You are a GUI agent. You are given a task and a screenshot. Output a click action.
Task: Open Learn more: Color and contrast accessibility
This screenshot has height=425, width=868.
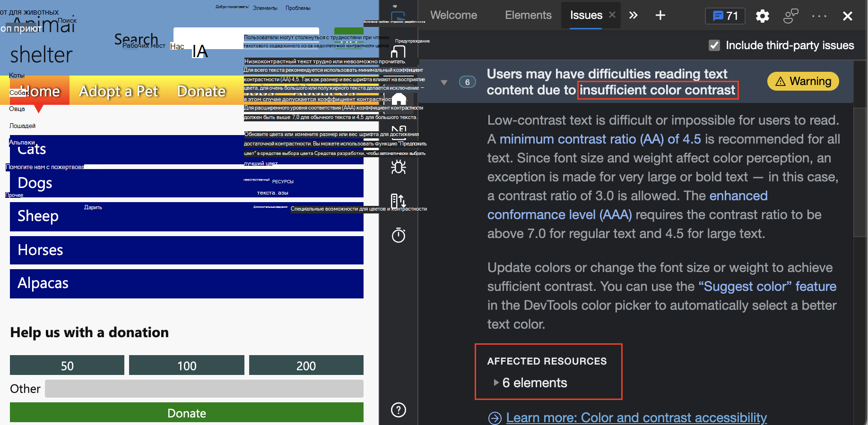click(636, 418)
